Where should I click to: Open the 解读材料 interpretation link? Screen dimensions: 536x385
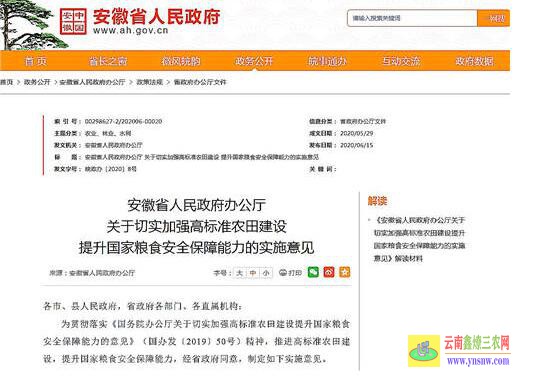(420, 239)
